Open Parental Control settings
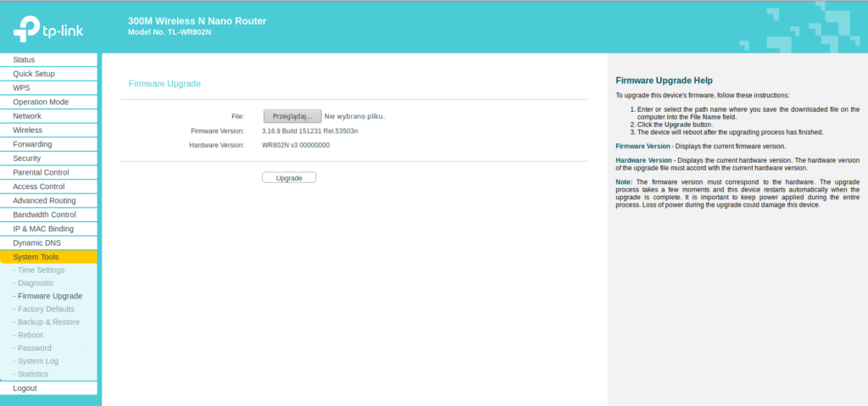This screenshot has width=868, height=406. click(41, 173)
